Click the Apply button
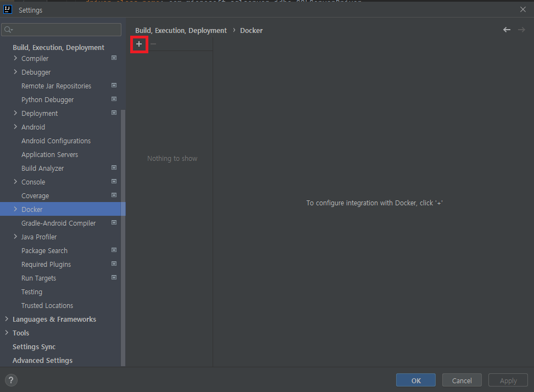Viewport: 534px width, 392px height. 508,380
